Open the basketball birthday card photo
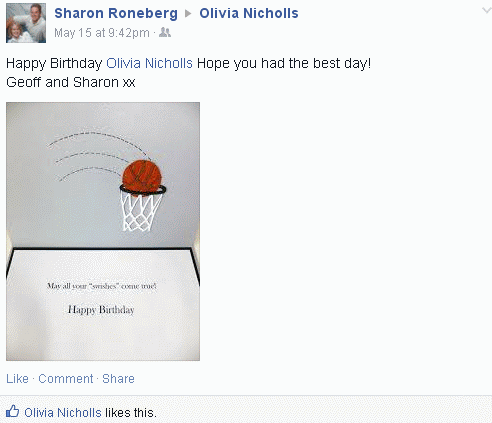492x423 pixels. [103, 231]
